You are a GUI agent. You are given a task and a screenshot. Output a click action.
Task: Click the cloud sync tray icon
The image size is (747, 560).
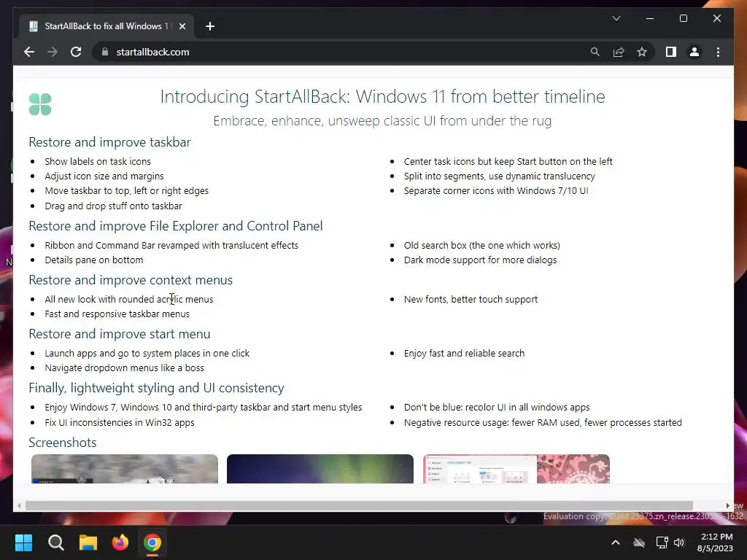coord(639,542)
